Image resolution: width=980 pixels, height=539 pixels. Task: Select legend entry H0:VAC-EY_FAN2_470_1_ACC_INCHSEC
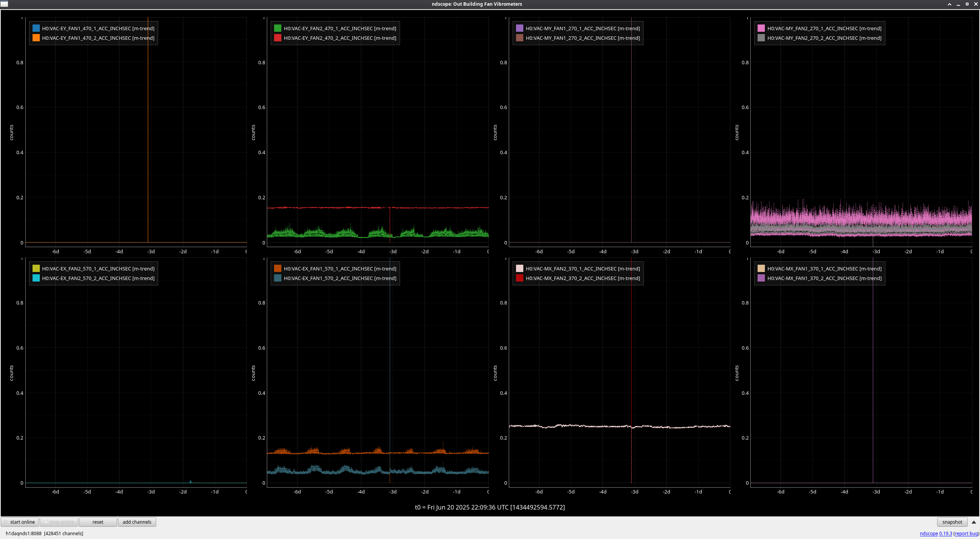340,28
